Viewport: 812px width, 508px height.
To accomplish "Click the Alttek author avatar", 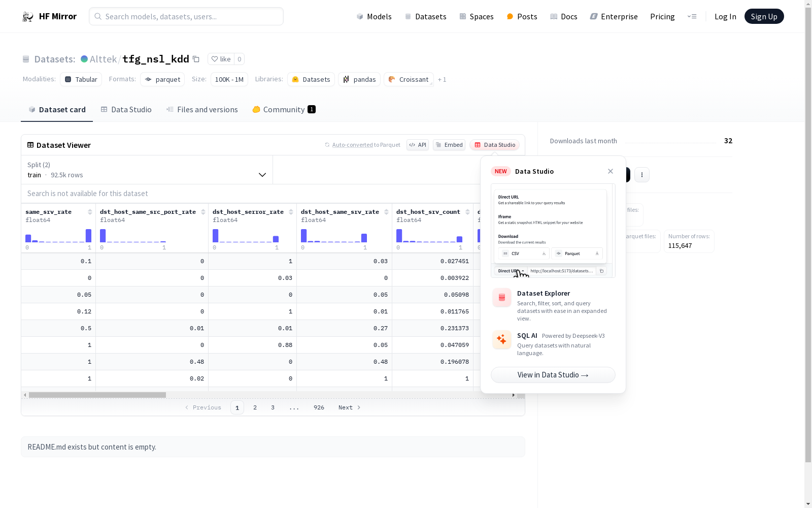I will tap(84, 59).
